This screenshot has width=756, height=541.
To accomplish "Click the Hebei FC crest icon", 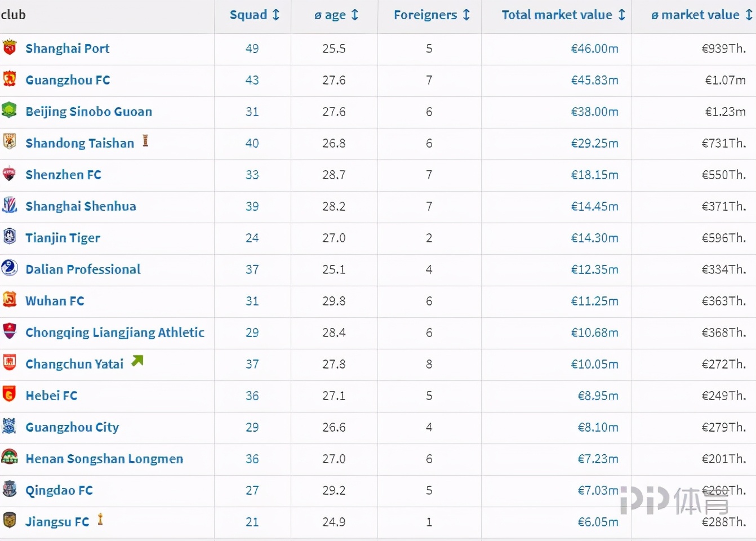I will click(10, 394).
